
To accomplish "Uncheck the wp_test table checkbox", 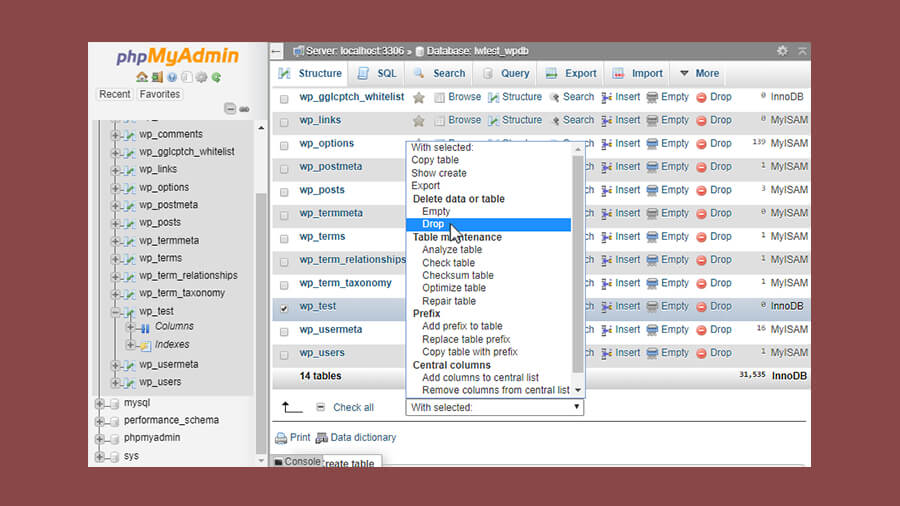I will click(284, 309).
